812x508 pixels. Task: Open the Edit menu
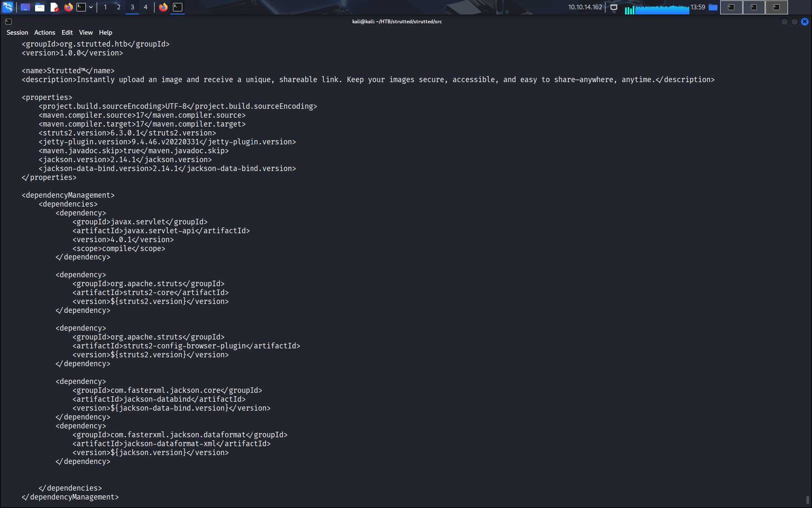(67, 33)
